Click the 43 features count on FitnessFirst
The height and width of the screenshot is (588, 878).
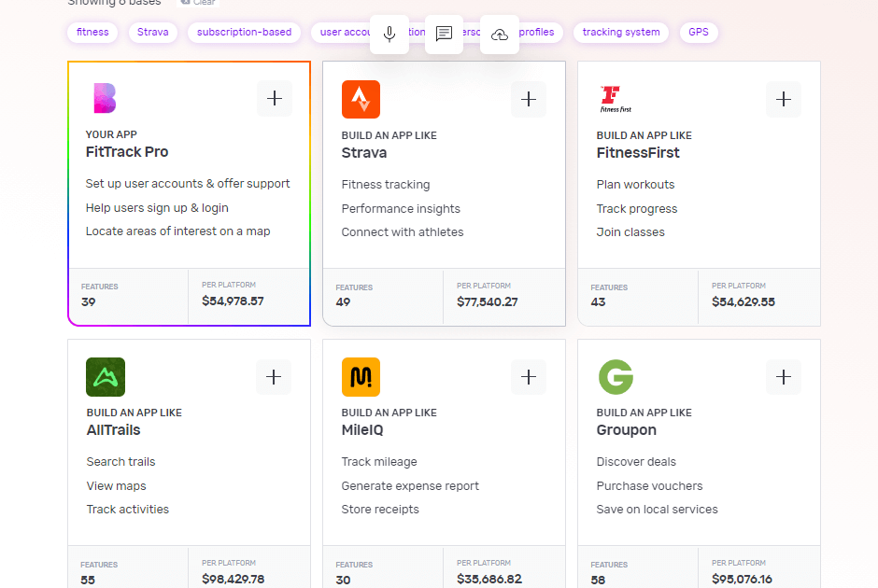[598, 302]
